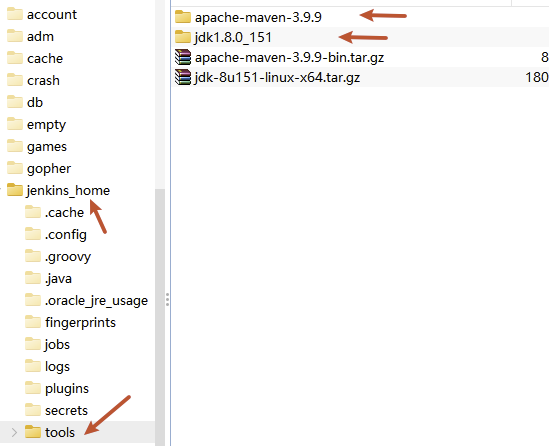This screenshot has width=549, height=446.
Task: Expand the tools folder chevron
Action: tap(14, 432)
